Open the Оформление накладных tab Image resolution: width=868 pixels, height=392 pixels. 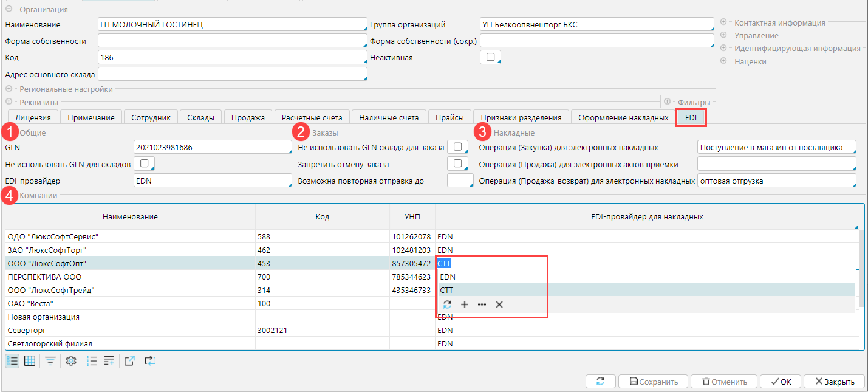click(623, 117)
